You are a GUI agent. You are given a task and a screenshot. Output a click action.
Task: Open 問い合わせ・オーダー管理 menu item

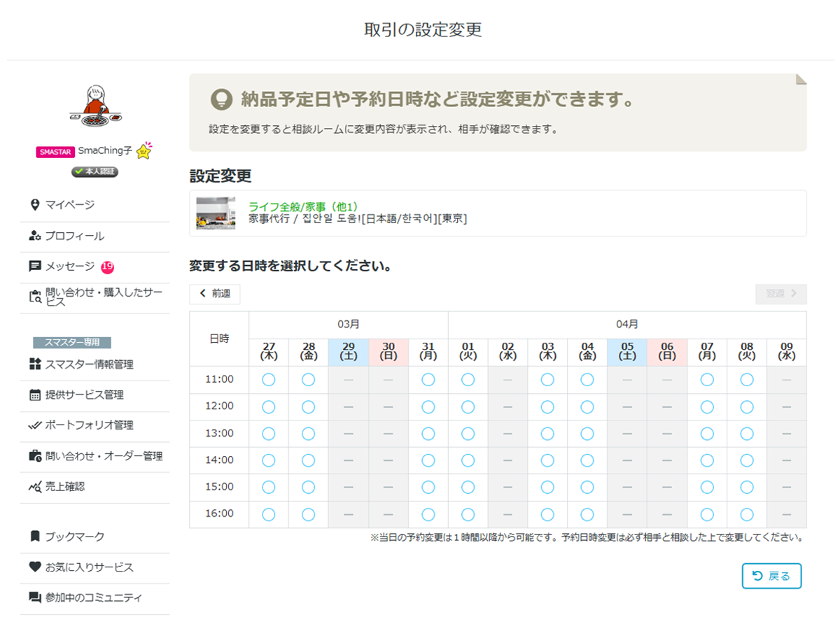[x=104, y=456]
